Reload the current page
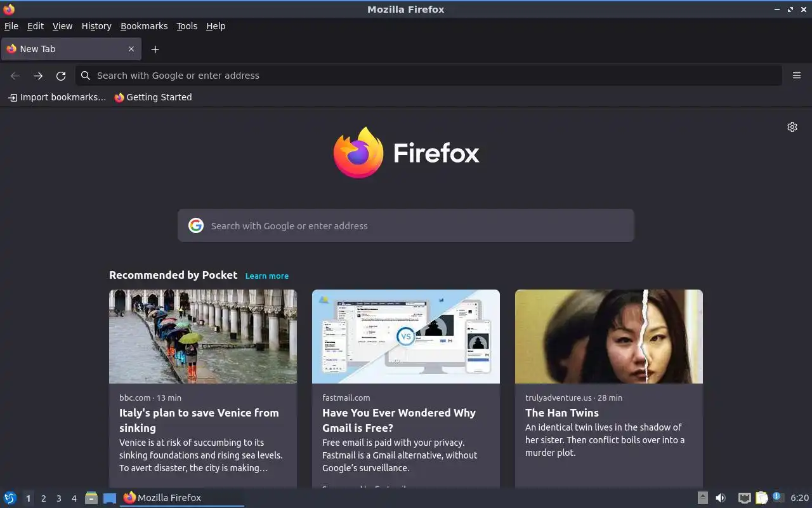The width and height of the screenshot is (812, 508). [61, 76]
